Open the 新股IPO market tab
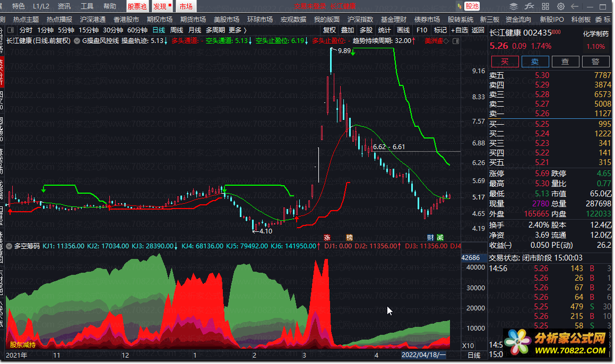Image resolution: width=615 pixels, height=364 pixels. point(552,19)
